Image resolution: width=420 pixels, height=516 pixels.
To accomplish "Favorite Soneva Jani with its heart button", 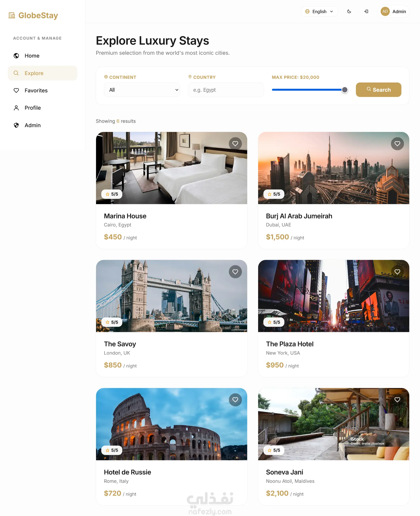I will [x=397, y=400].
